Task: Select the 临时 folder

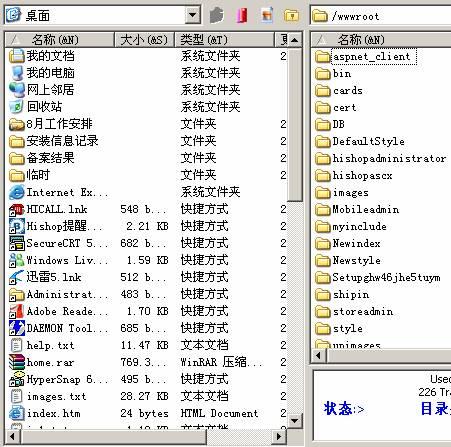Action: [x=30, y=175]
